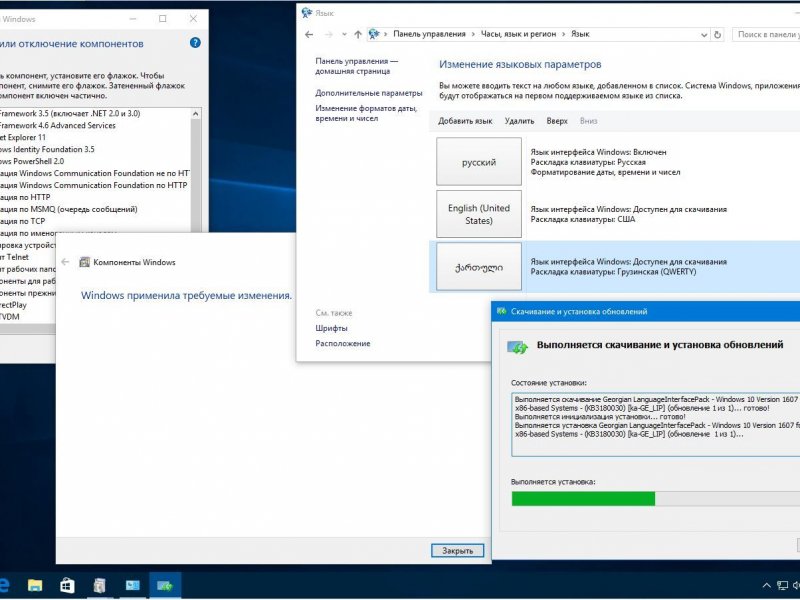The image size is (800, 600).
Task: Click forward arrow in Язык window
Action: click(x=329, y=34)
